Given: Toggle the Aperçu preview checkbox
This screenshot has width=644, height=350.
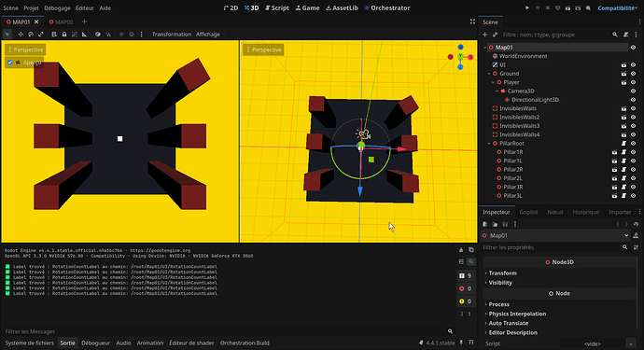Looking at the screenshot, I should pos(10,63).
